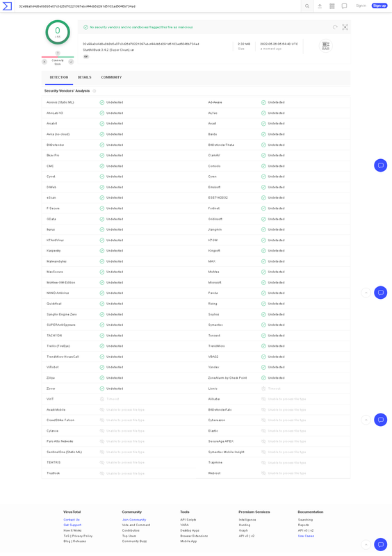Click file name StartAllBack 3.4.2 [Super Clean].rar

point(108,50)
